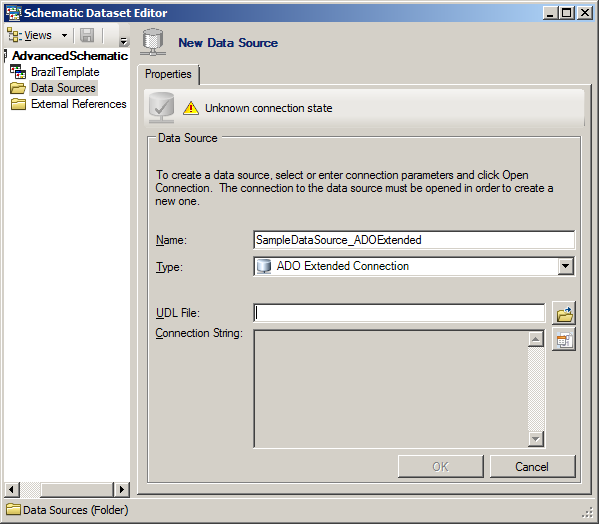
Task: Click Connection String scroll down arrow
Action: pos(536,439)
